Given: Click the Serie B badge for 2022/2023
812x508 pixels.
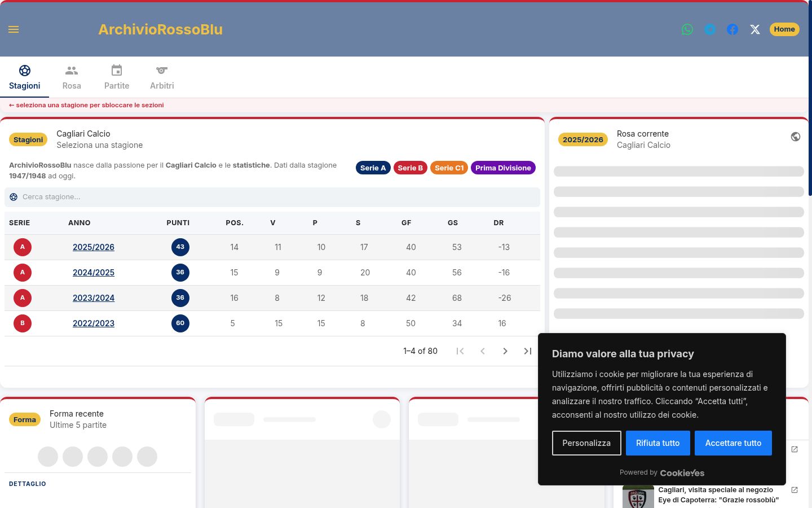Looking at the screenshot, I should 23,323.
